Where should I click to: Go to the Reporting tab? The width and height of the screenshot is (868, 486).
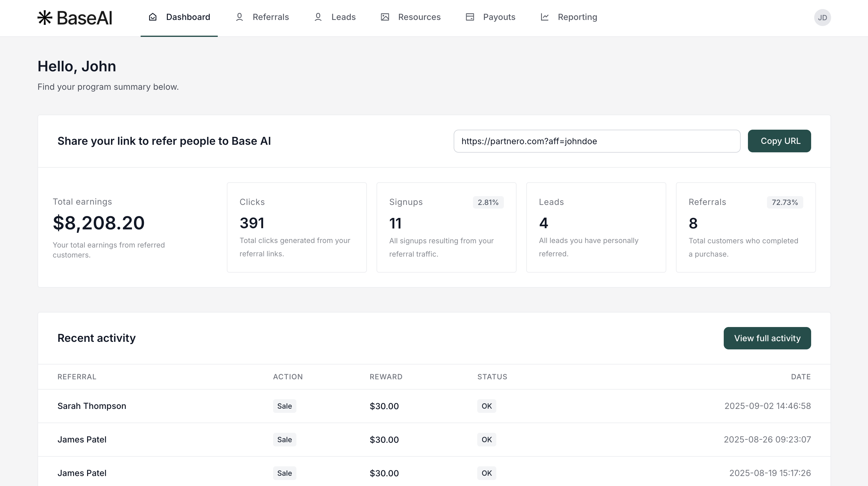tap(577, 17)
